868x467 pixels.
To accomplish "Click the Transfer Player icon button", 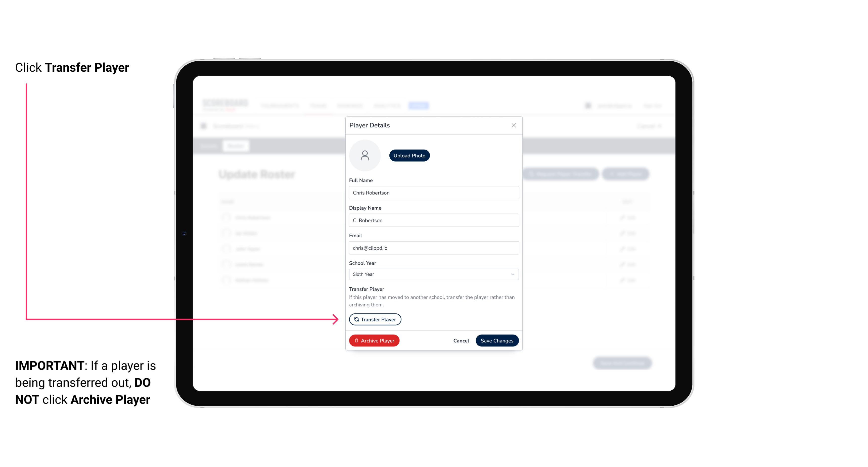I will click(x=375, y=319).
